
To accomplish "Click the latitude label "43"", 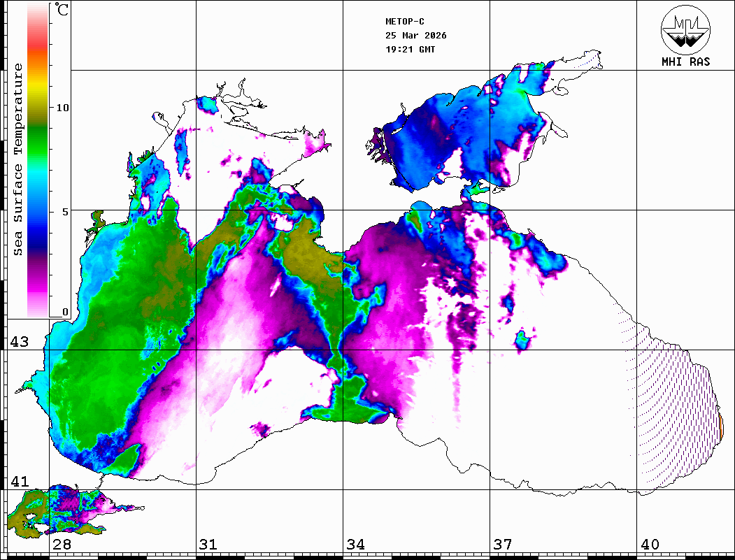I will coord(19,342).
